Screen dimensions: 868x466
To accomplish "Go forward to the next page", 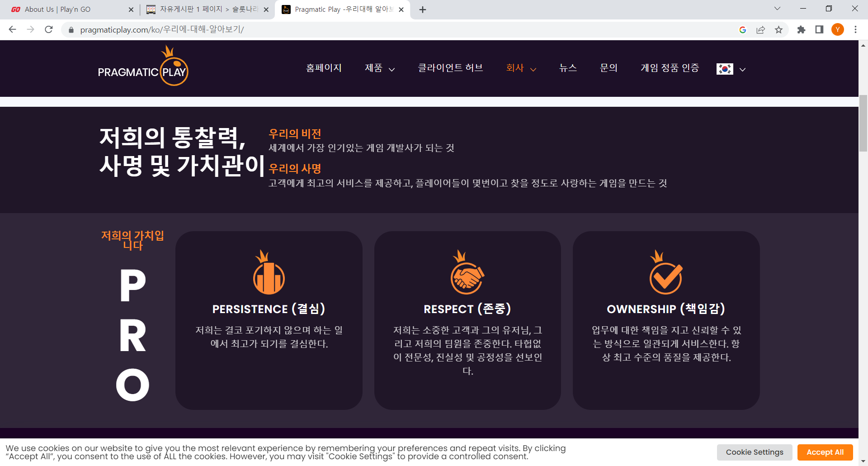I will (30, 29).
